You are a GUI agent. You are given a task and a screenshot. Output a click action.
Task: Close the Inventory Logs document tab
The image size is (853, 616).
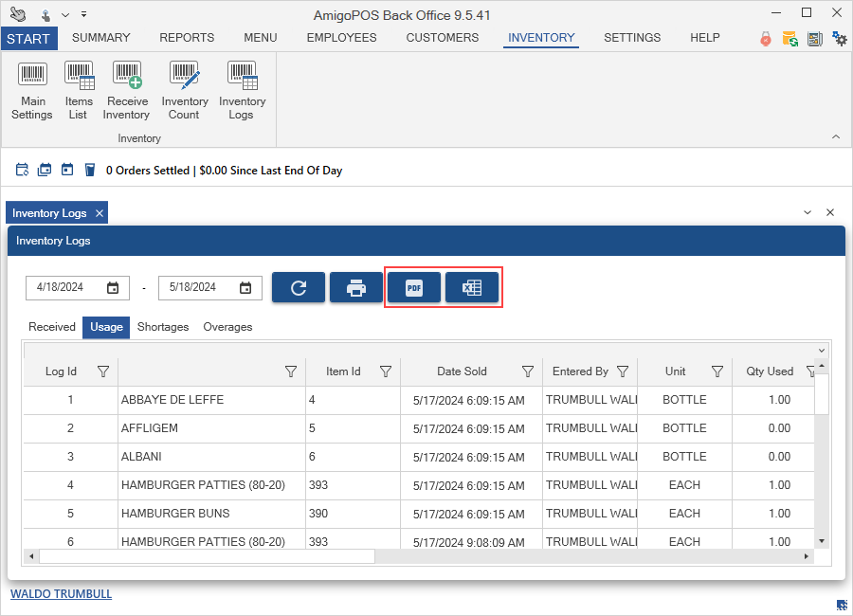click(99, 213)
